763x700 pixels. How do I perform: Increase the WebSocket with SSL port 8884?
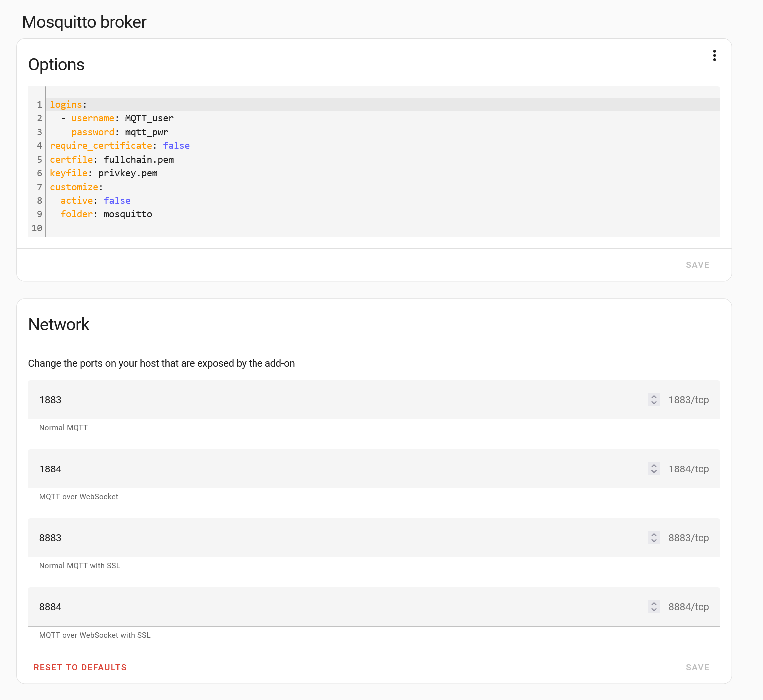pyautogui.click(x=654, y=603)
